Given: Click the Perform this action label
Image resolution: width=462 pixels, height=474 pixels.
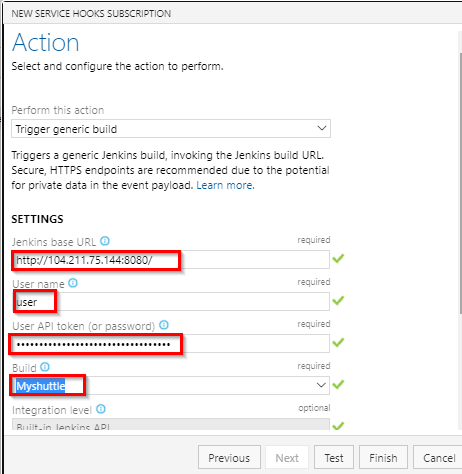Looking at the screenshot, I should pos(58,110).
